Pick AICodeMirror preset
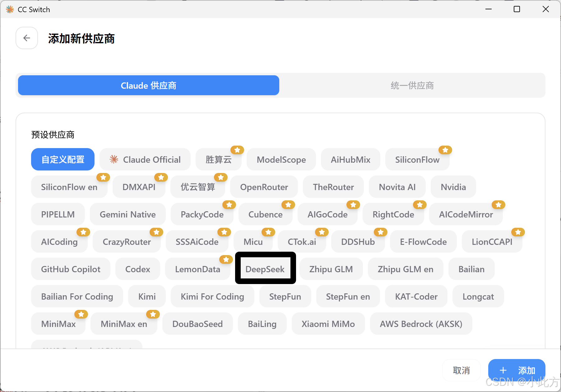This screenshot has height=392, width=561. pyautogui.click(x=466, y=214)
